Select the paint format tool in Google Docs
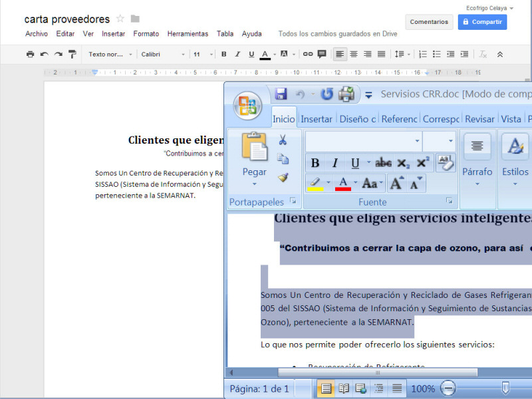This screenshot has height=399, width=532. click(x=72, y=55)
